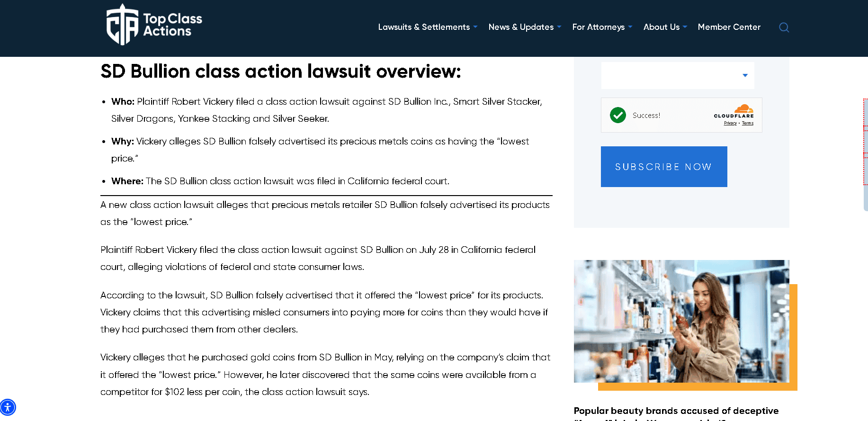868x421 pixels.
Task: Click the 'Who:' bullet text
Action: [327, 110]
